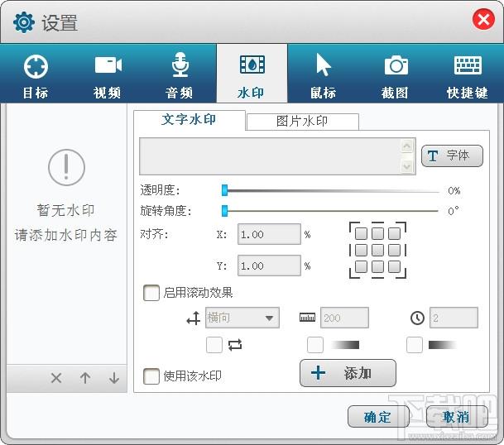
Task: Click the clock duration icon
Action: [417, 318]
